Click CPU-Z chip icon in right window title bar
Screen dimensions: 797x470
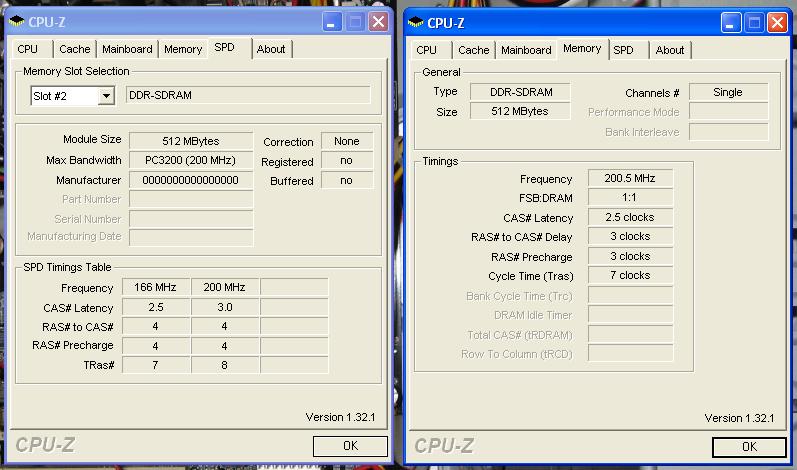click(416, 22)
